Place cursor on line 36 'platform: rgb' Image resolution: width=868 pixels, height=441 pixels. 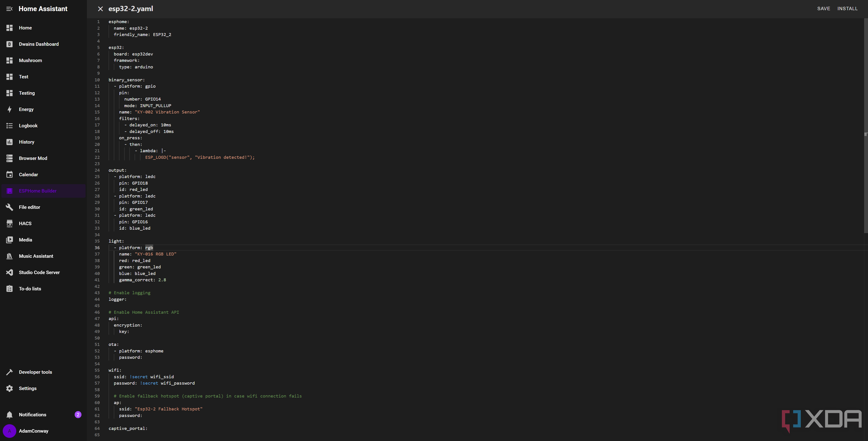click(x=136, y=248)
